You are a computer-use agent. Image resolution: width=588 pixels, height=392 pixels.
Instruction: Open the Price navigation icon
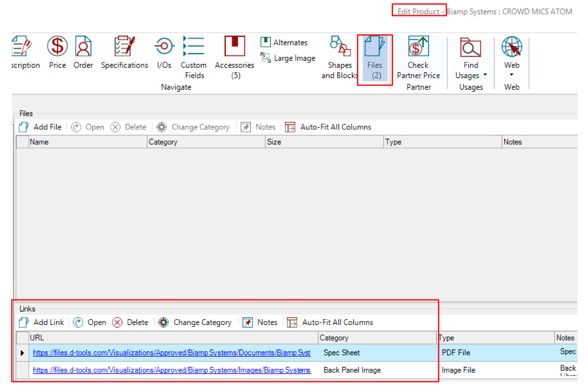click(x=57, y=46)
